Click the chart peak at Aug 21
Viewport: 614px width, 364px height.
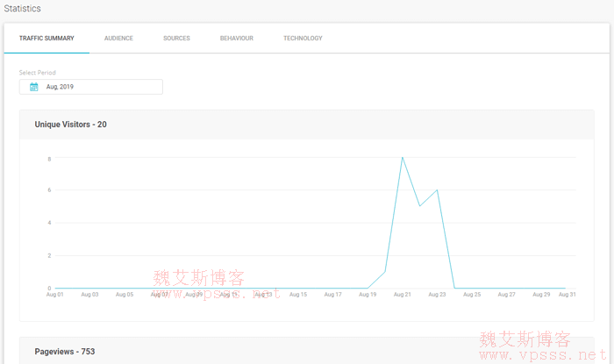[402, 158]
